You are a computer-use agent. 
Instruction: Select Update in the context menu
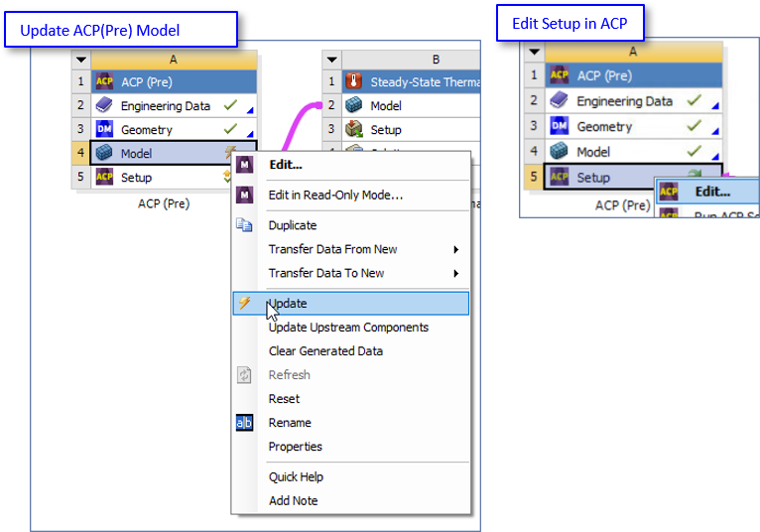coord(351,303)
